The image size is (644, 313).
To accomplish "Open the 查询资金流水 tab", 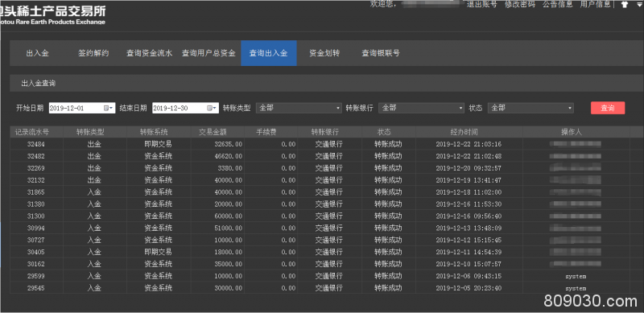I will tap(149, 53).
